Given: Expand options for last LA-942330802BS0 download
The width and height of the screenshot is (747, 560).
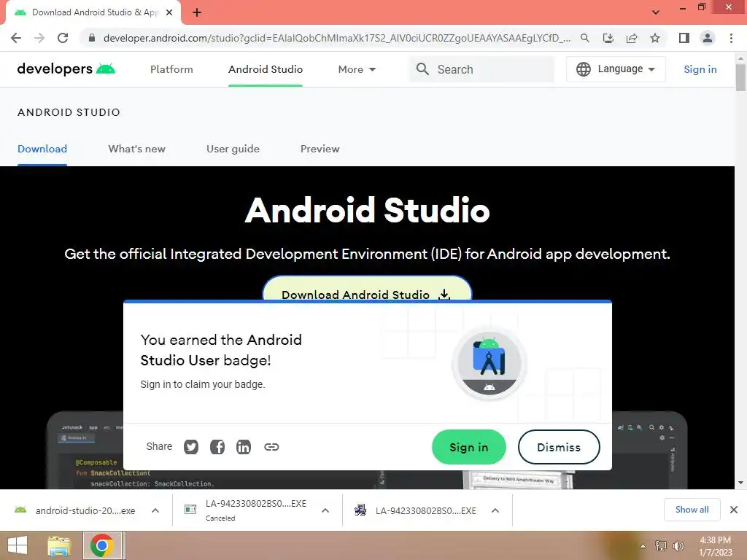Looking at the screenshot, I should pyautogui.click(x=495, y=510).
